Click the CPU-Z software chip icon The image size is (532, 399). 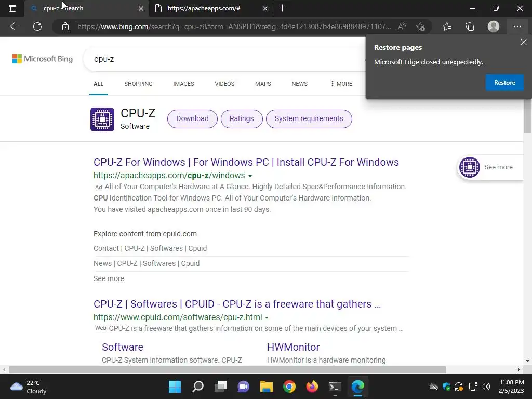click(x=102, y=119)
